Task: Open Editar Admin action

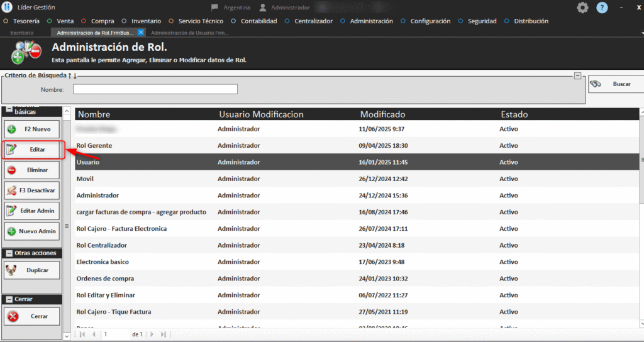Action: click(32, 210)
